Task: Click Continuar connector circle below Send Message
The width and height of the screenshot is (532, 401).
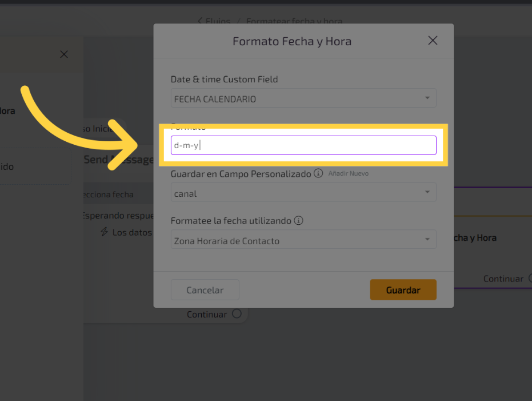Action: (x=237, y=314)
